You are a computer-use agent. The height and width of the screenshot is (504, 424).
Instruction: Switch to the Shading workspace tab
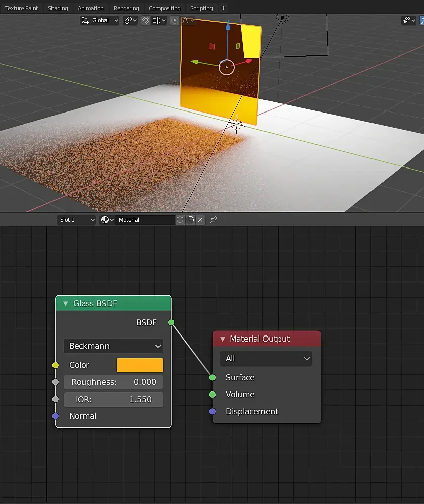tap(58, 8)
